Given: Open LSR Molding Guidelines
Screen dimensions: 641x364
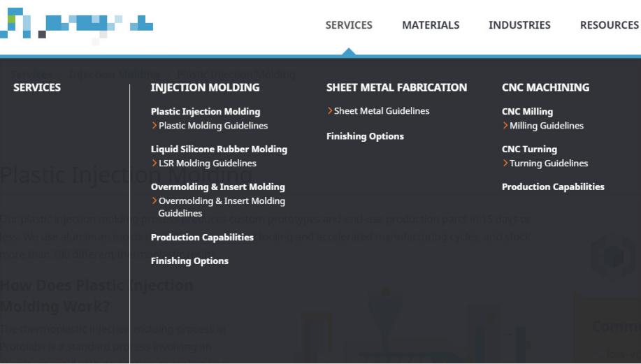Looking at the screenshot, I should [x=207, y=163].
